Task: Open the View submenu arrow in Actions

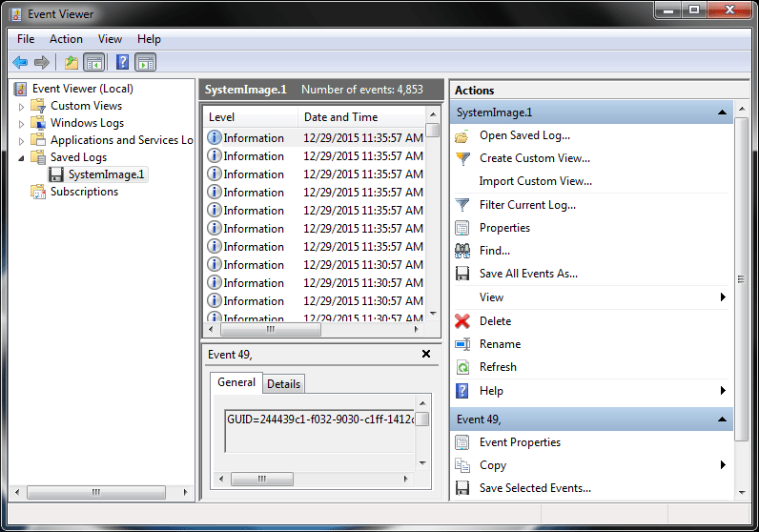Action: pos(723,297)
